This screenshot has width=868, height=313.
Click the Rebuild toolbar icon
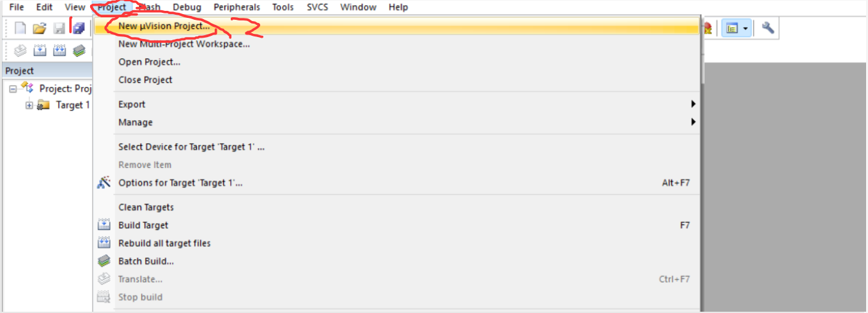coord(59,51)
